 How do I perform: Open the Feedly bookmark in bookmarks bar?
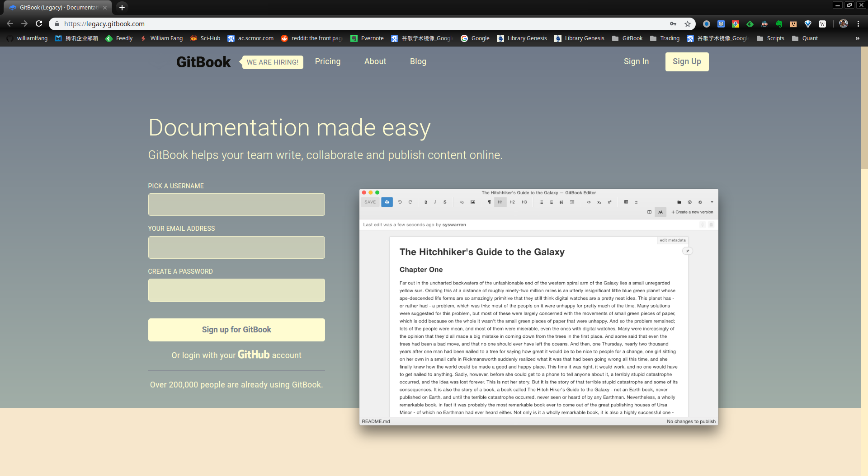119,38
